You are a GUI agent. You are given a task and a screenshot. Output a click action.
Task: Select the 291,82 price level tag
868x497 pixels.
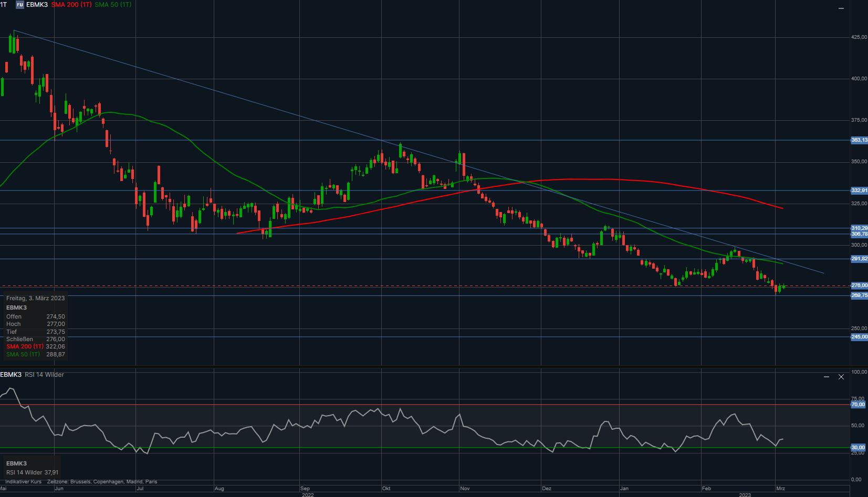[x=859, y=259]
